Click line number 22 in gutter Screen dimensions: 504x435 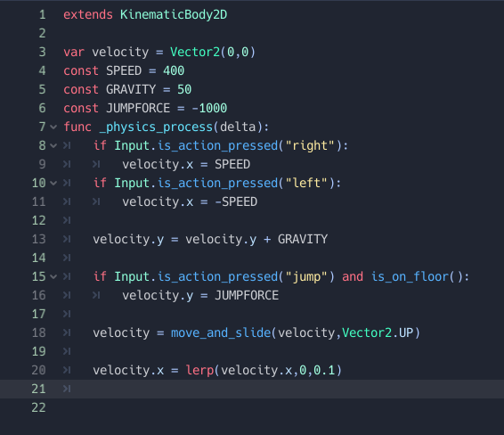[38, 407]
